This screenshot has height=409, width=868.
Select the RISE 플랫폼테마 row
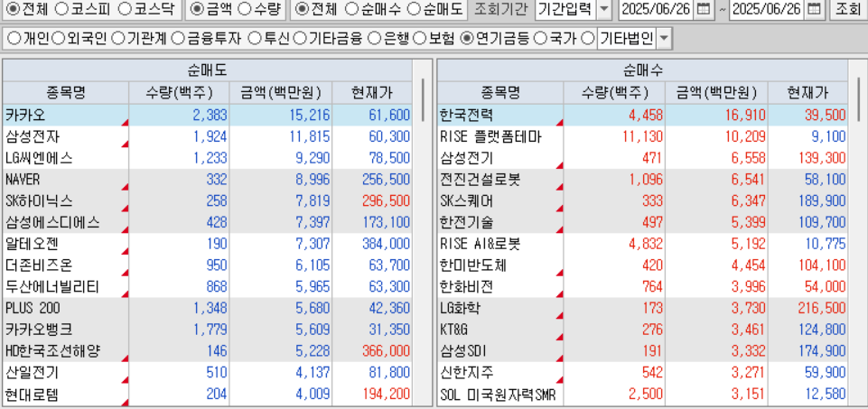(x=643, y=136)
